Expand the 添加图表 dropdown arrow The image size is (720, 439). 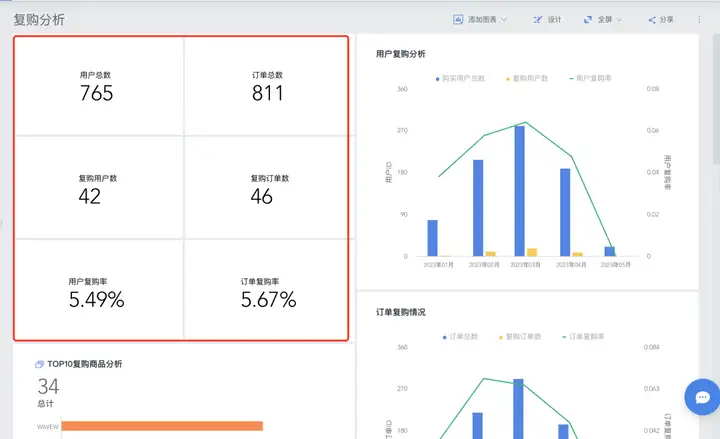pyautogui.click(x=504, y=19)
